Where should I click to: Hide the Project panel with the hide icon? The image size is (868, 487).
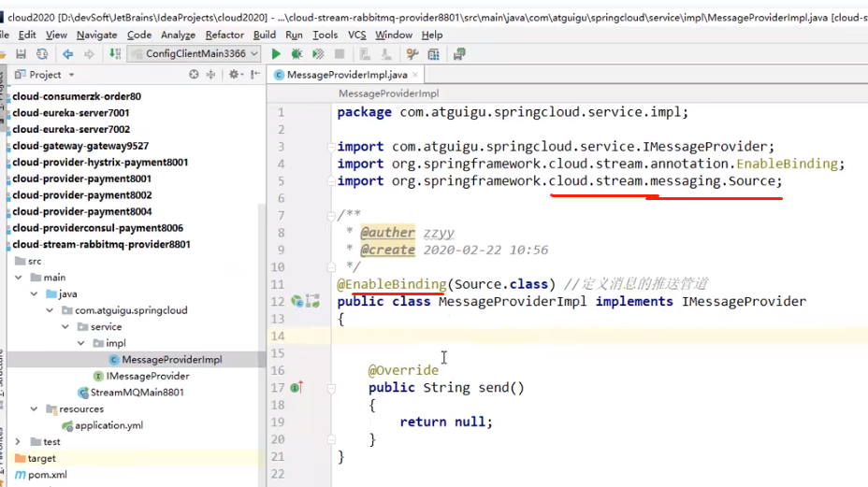255,74
